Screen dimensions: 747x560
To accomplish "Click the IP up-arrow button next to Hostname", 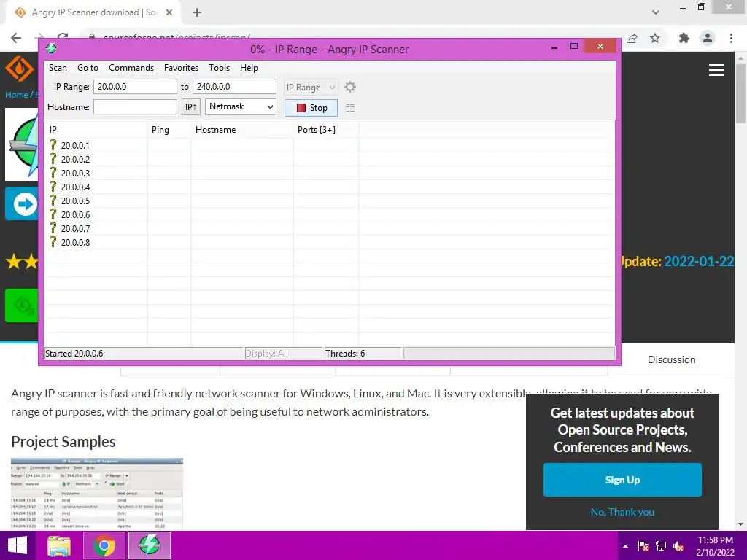I will point(191,107).
